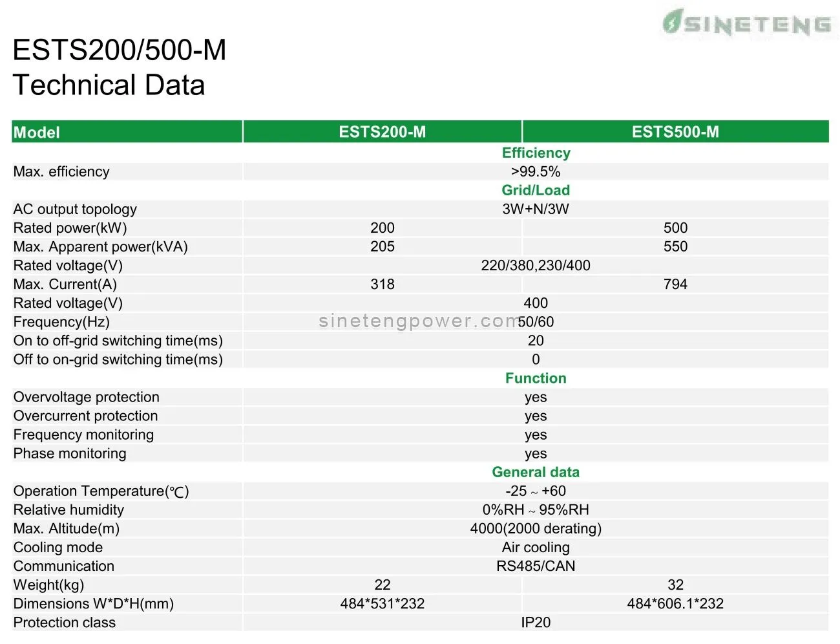840x644 pixels.
Task: Select the 4000(2000 derating) altitude value
Action: pyautogui.click(x=536, y=528)
